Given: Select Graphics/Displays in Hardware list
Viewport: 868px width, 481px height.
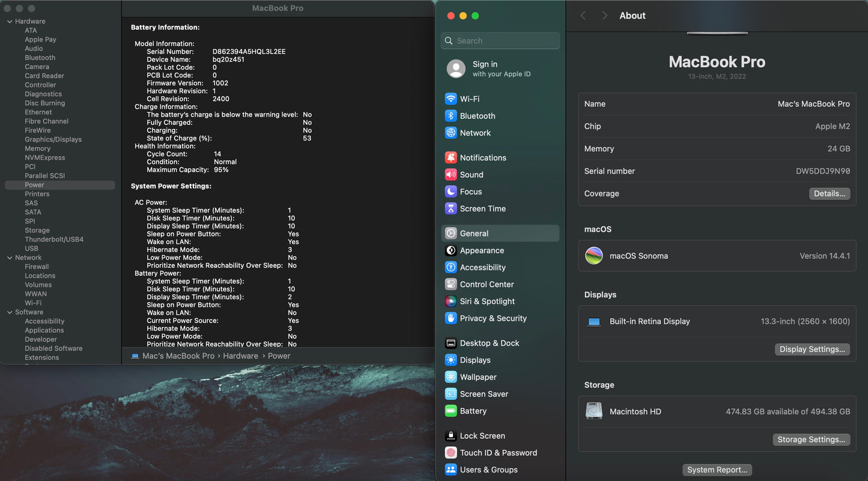Looking at the screenshot, I should click(53, 139).
